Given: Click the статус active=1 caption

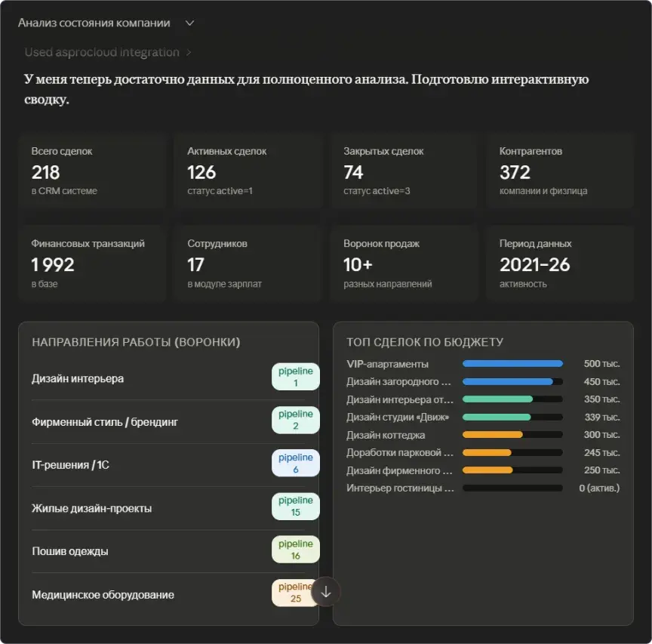Looking at the screenshot, I should click(220, 191).
